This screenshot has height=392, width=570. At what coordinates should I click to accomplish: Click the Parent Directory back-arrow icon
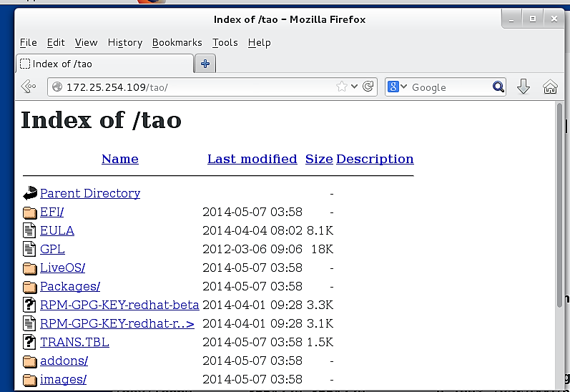(x=29, y=193)
